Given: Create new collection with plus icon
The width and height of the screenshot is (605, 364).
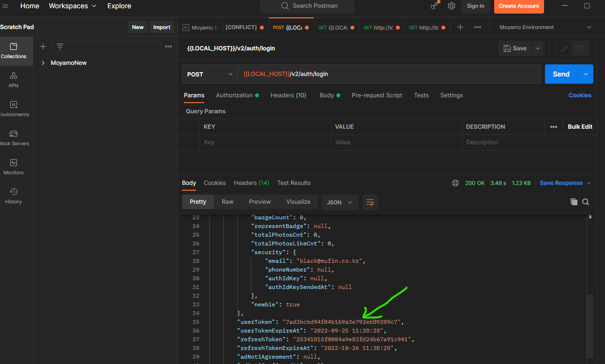Looking at the screenshot, I should click(x=43, y=46).
